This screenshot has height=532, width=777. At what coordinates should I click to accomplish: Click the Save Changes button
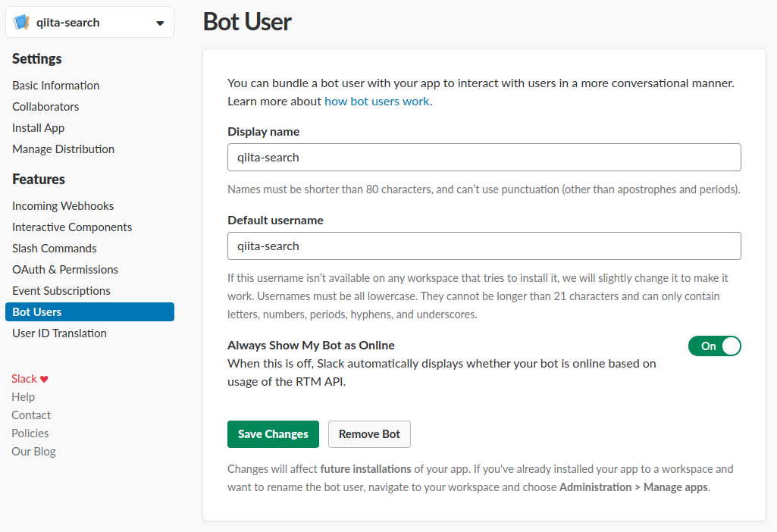coord(273,434)
